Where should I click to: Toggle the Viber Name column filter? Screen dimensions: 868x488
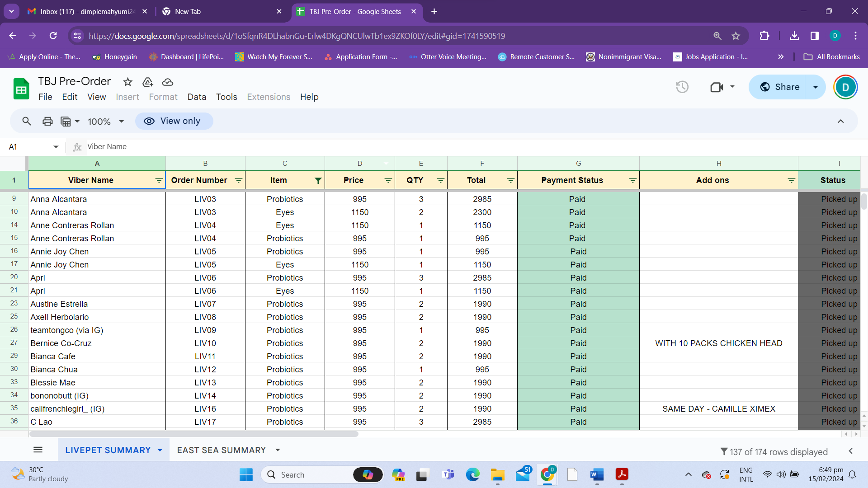[x=159, y=181]
